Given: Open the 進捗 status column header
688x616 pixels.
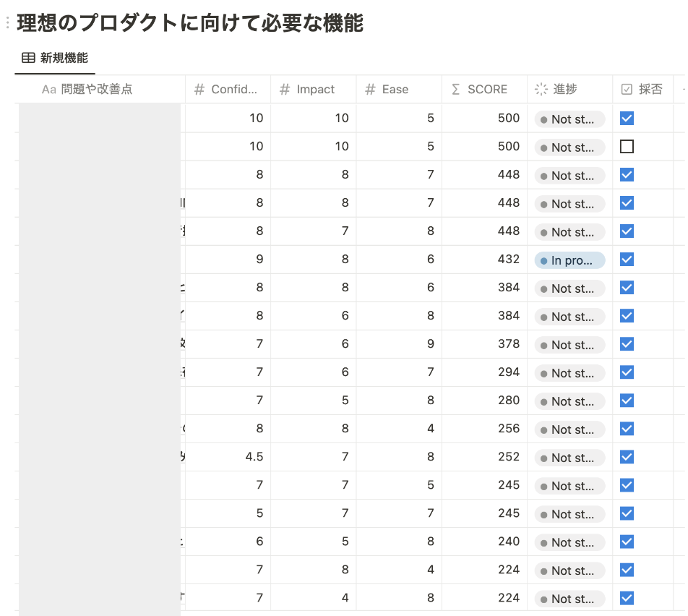Looking at the screenshot, I should click(570, 89).
